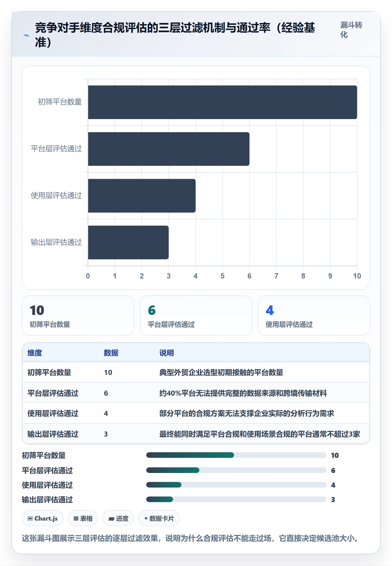The width and height of the screenshot is (392, 566).
Task: Click the caption starting with 这张漏斗图展示
Action: (x=190, y=538)
